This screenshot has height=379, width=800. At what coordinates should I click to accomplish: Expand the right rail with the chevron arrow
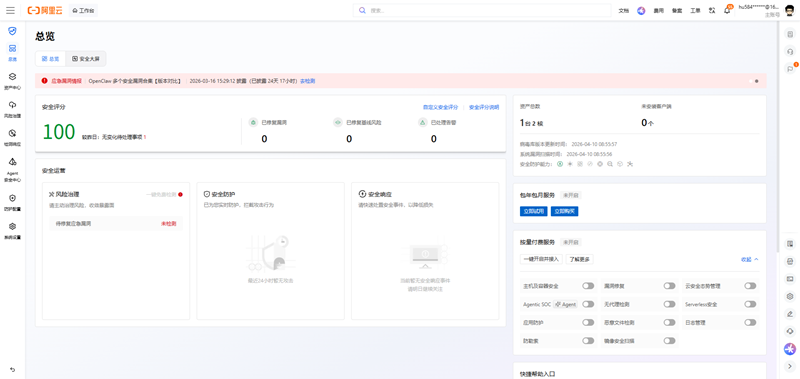click(790, 366)
